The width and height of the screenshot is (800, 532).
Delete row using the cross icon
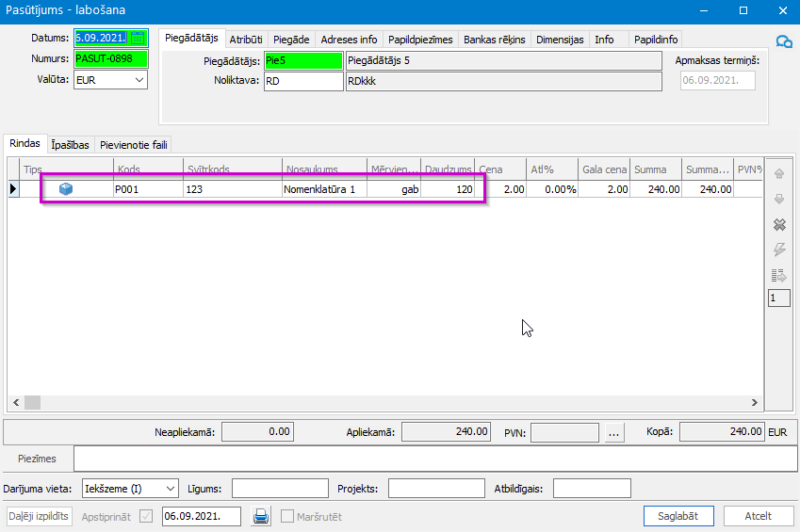click(x=779, y=224)
